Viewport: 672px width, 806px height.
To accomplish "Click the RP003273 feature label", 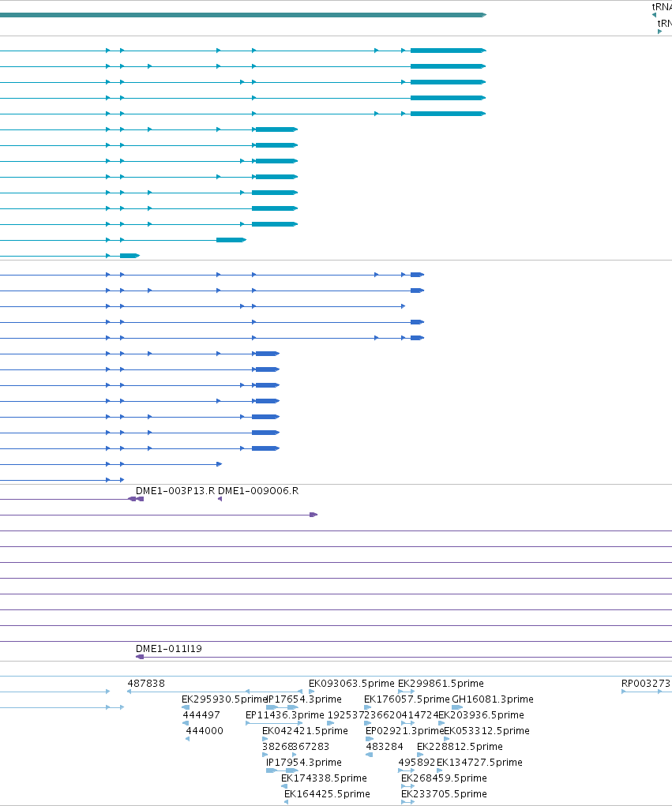I will coord(646,684).
